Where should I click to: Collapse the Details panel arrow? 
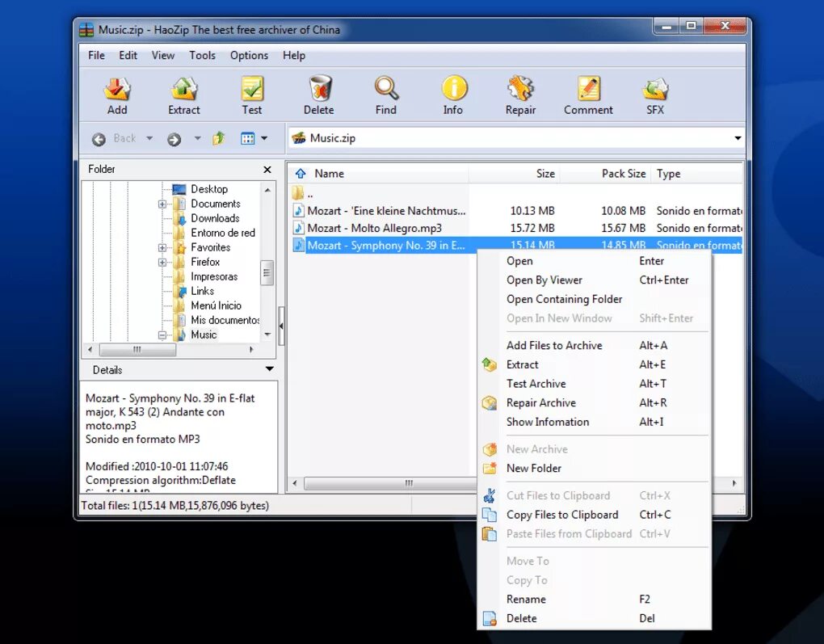click(270, 369)
